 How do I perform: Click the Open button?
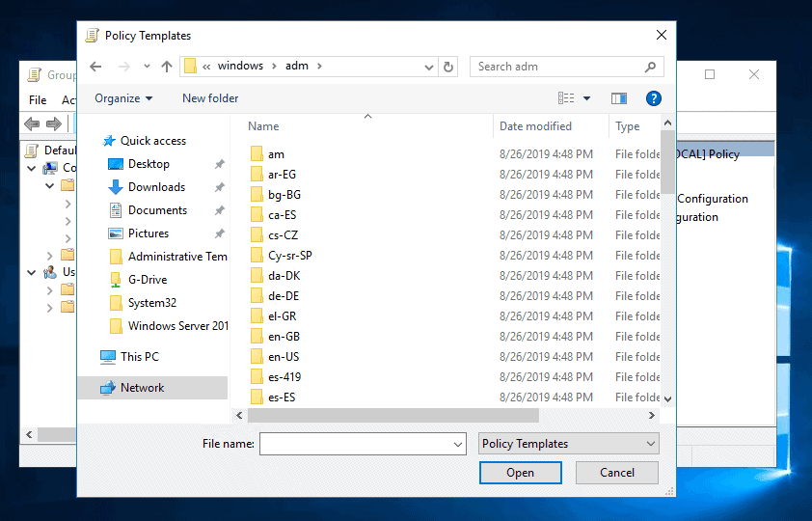(x=521, y=473)
